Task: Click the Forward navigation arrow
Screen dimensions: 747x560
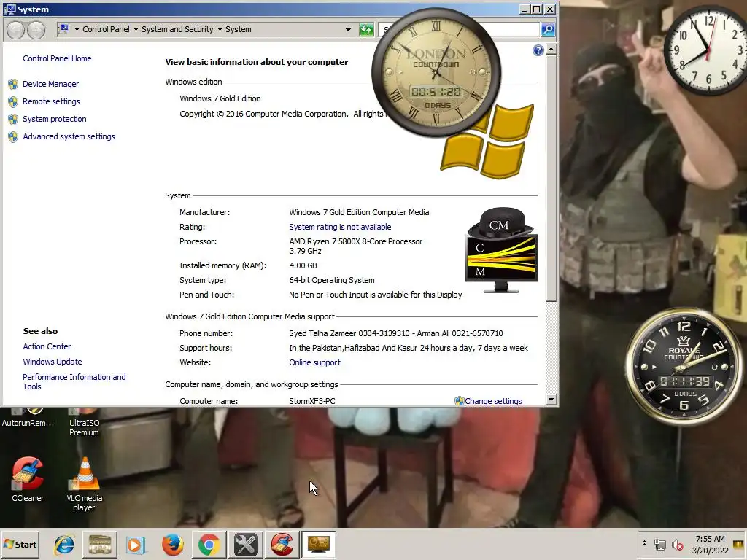Action: 36,30
